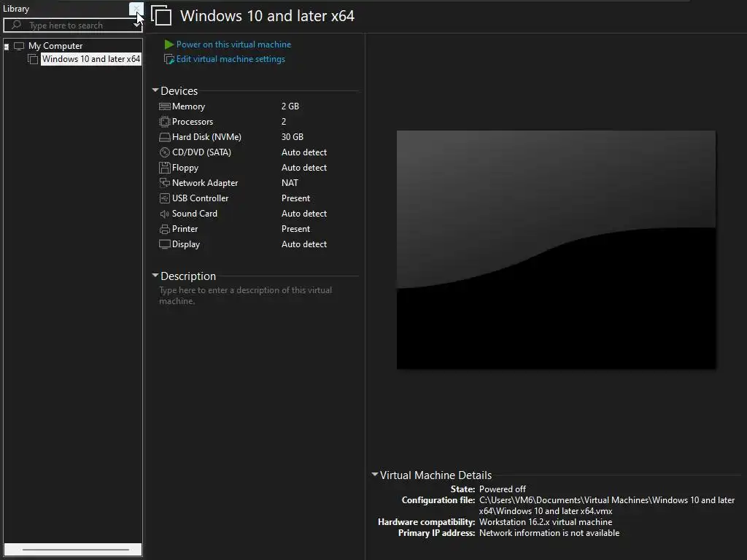Click the Library horizontal scrollbar
Image resolution: width=747 pixels, height=560 pixels.
(73, 550)
